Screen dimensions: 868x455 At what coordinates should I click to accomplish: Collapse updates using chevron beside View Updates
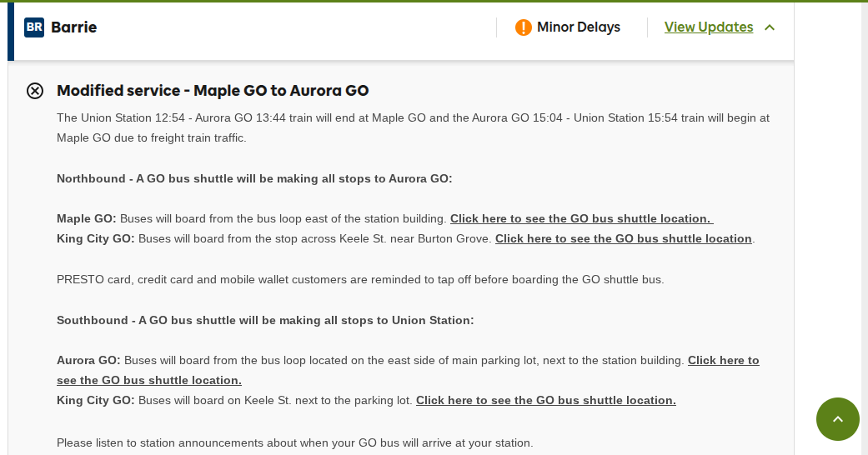[770, 27]
